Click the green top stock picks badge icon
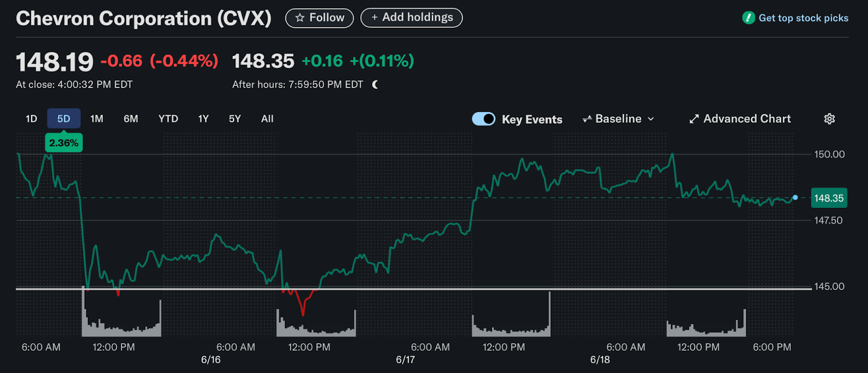 [749, 18]
